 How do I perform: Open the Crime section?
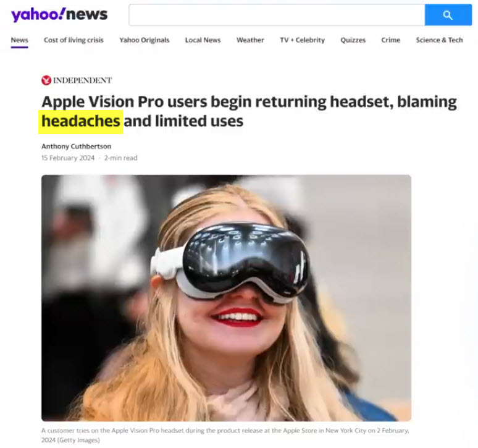pos(391,40)
